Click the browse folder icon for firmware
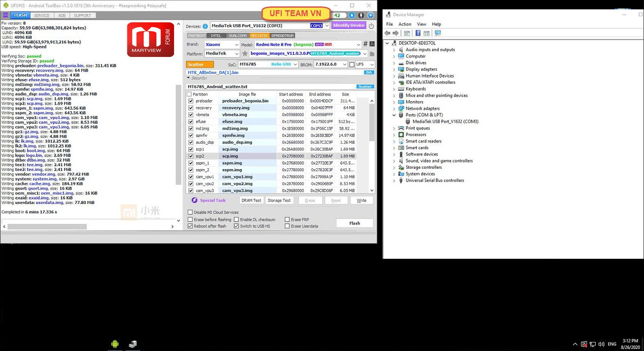The height and width of the screenshot is (351, 644). click(372, 54)
